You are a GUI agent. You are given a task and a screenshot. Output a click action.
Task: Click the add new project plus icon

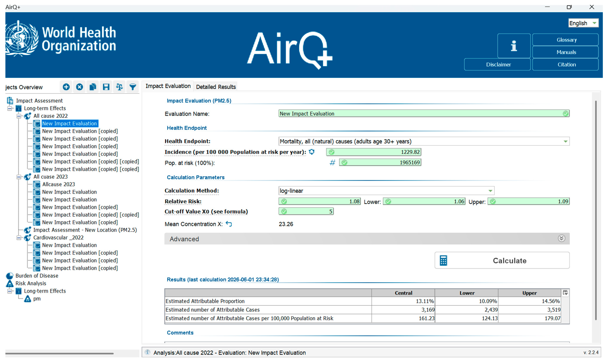[x=66, y=87]
